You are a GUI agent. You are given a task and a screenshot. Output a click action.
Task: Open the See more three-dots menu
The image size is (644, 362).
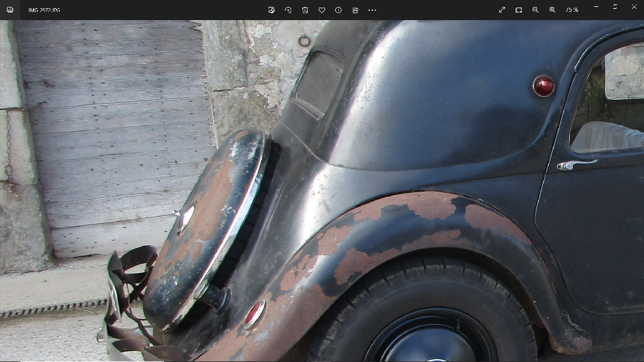coord(372,10)
